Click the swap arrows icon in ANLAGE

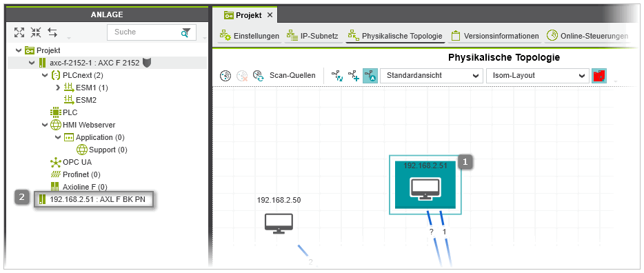pos(52,32)
